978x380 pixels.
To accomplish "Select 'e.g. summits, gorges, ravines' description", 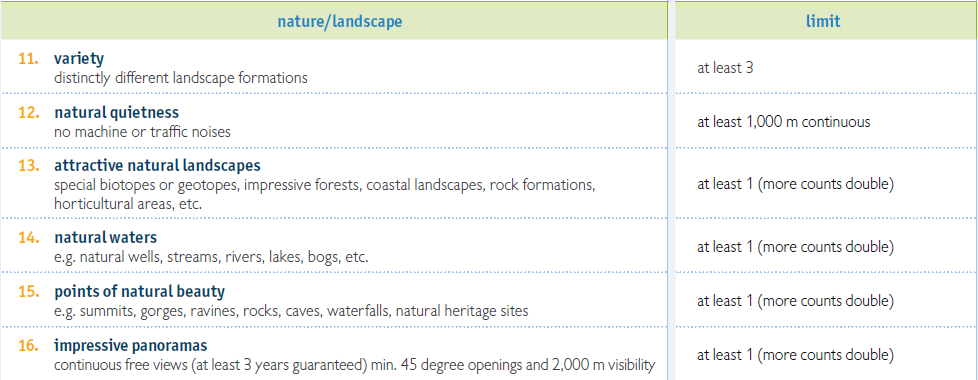I will 291,311.
